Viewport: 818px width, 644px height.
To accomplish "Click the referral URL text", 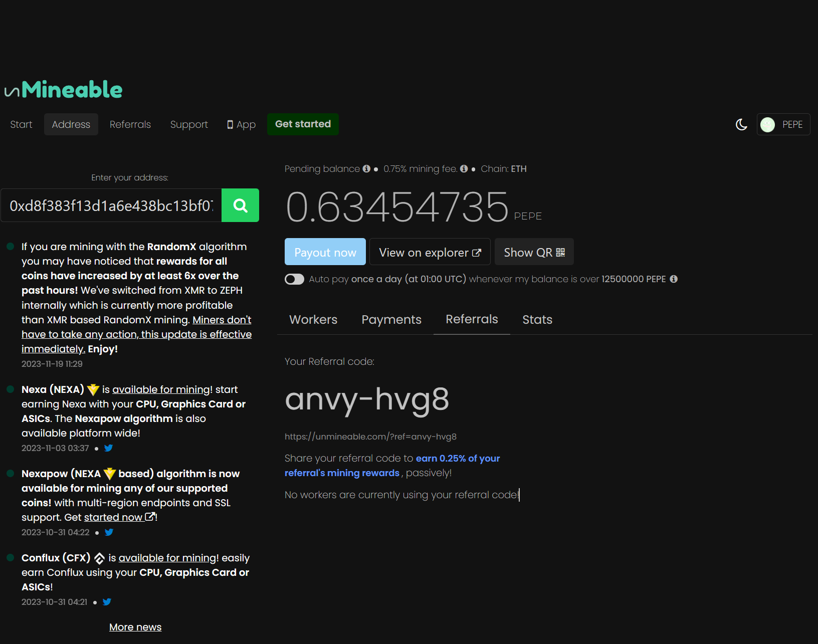I will coord(370,437).
